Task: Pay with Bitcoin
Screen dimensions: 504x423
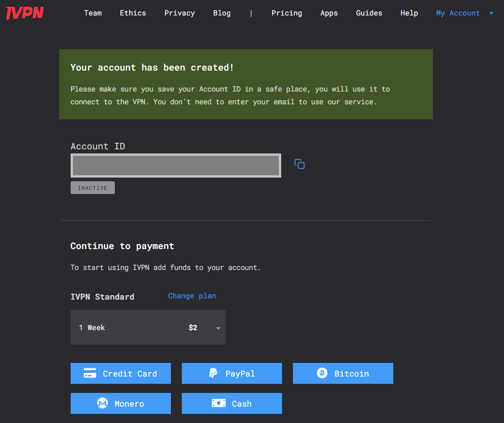Action: pyautogui.click(x=343, y=373)
